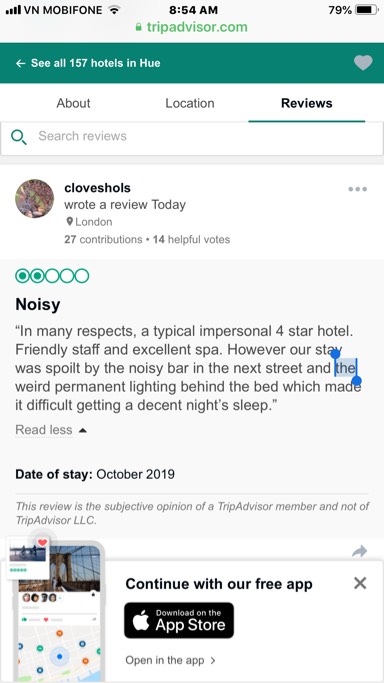This screenshot has height=683, width=384.
Task: Tap the Read less arrow caret
Action: [83, 430]
